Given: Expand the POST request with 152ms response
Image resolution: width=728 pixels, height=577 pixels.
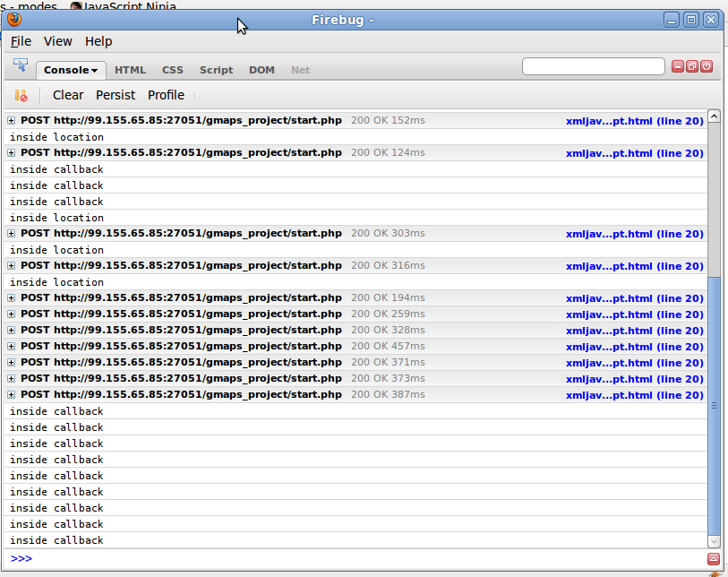Looking at the screenshot, I should (x=11, y=121).
